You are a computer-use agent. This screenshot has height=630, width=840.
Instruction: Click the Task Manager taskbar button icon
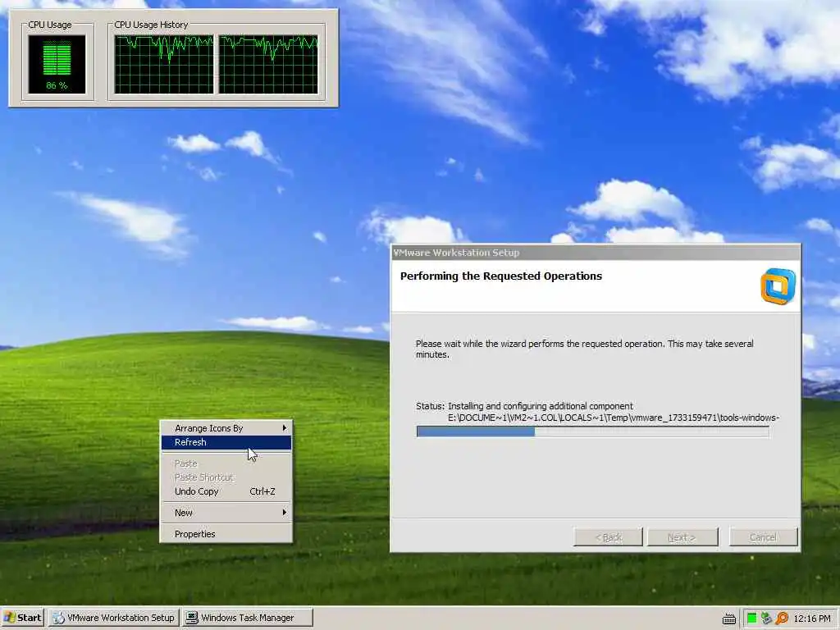[191, 618]
